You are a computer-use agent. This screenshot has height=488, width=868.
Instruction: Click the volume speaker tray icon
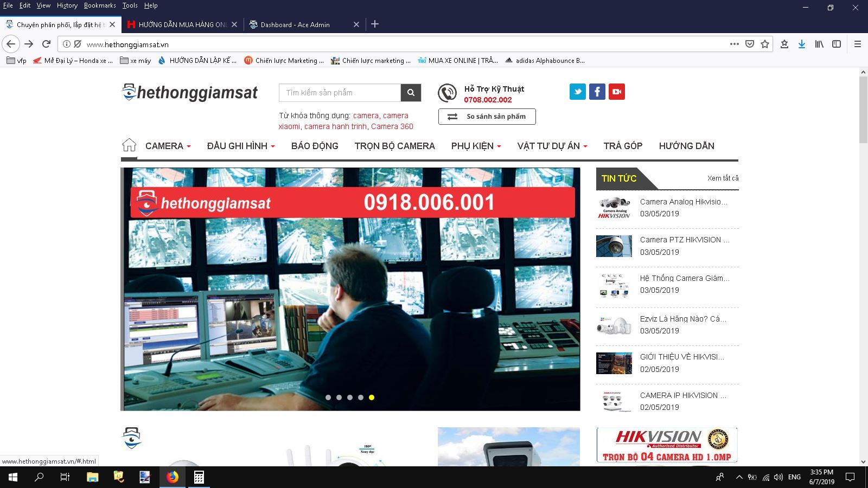[778, 477]
